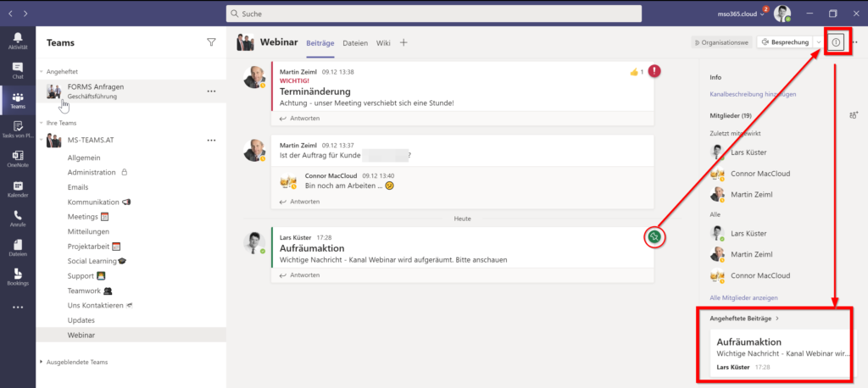
Task: Open Tasks von Planner app
Action: pos(18,130)
